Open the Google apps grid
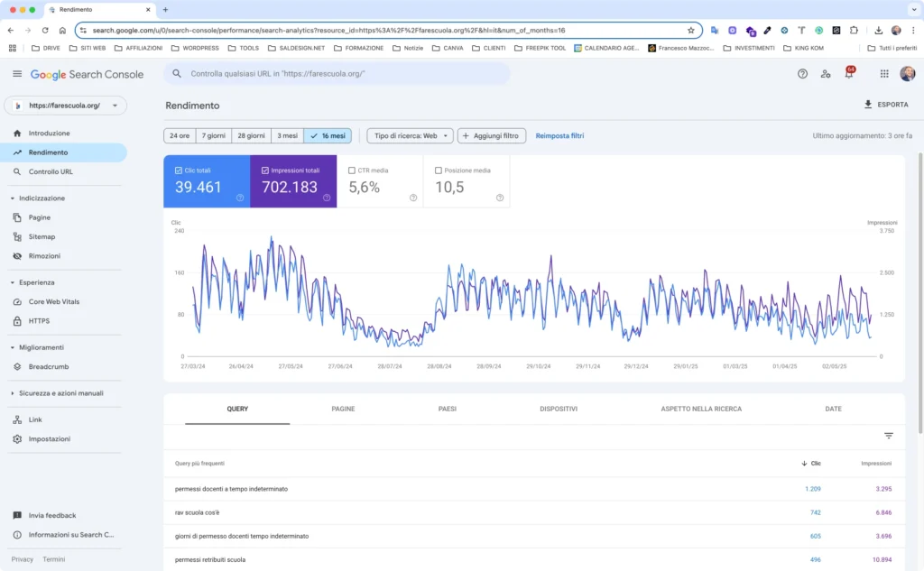 coord(884,74)
